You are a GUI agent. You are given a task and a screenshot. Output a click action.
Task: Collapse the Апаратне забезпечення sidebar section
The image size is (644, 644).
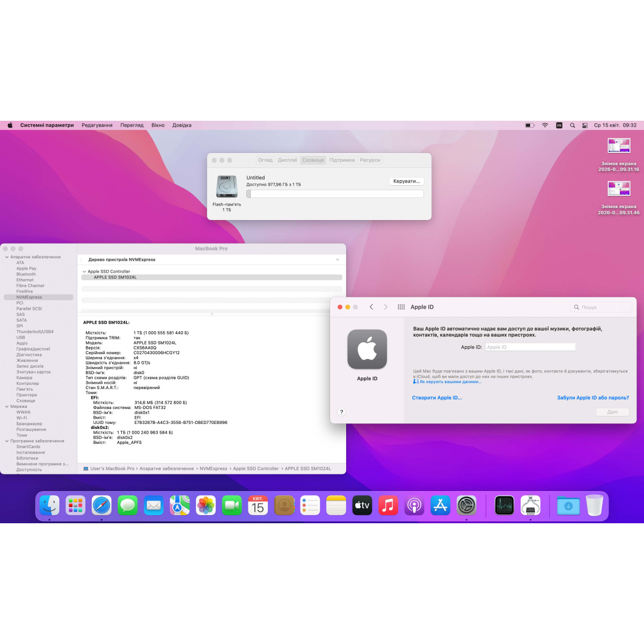[6, 257]
